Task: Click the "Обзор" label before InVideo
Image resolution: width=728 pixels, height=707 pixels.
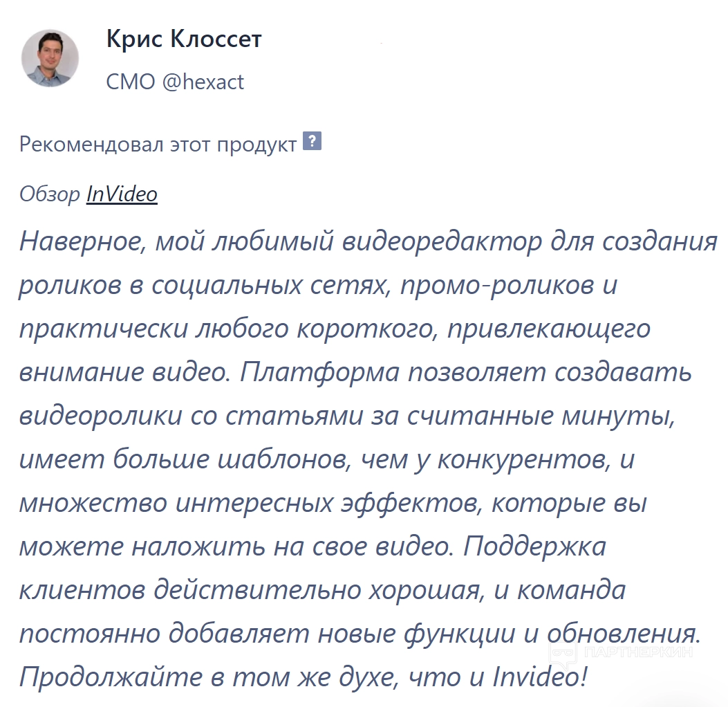Action: tap(50, 194)
